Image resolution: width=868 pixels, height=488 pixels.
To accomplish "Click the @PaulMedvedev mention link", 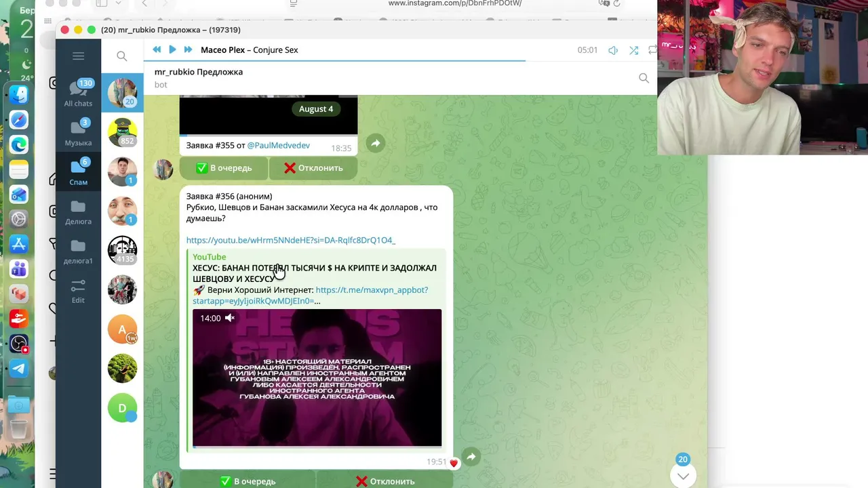I will (279, 146).
